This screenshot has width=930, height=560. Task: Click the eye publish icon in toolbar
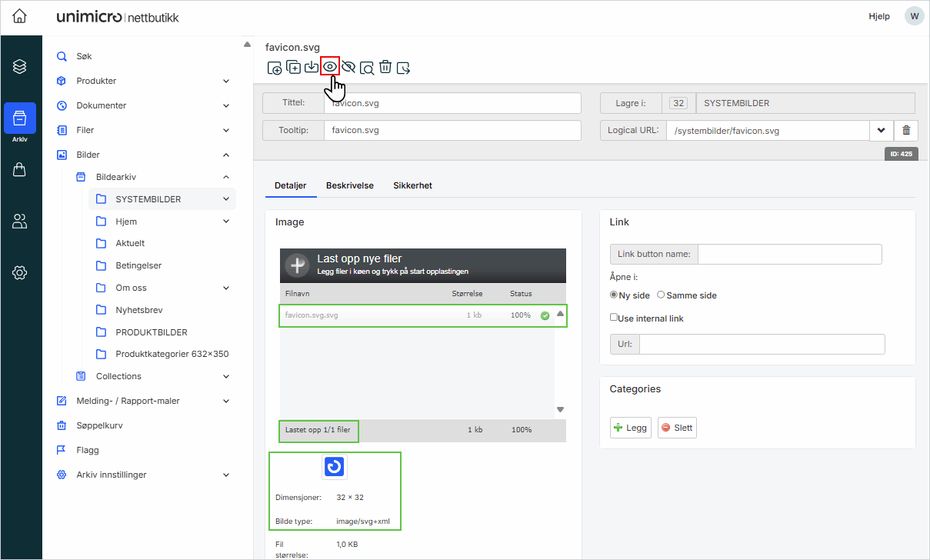coord(330,67)
